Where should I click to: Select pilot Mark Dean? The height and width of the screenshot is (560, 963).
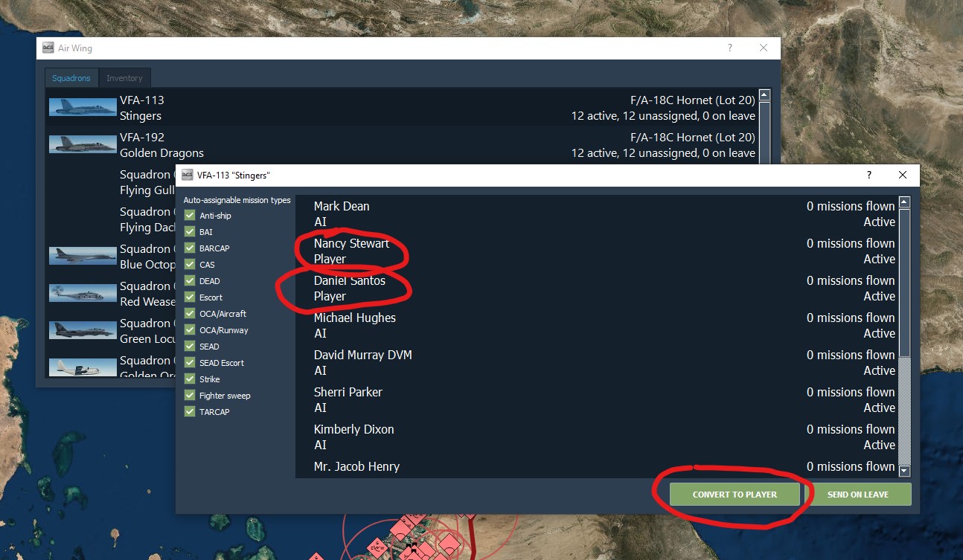point(597,214)
